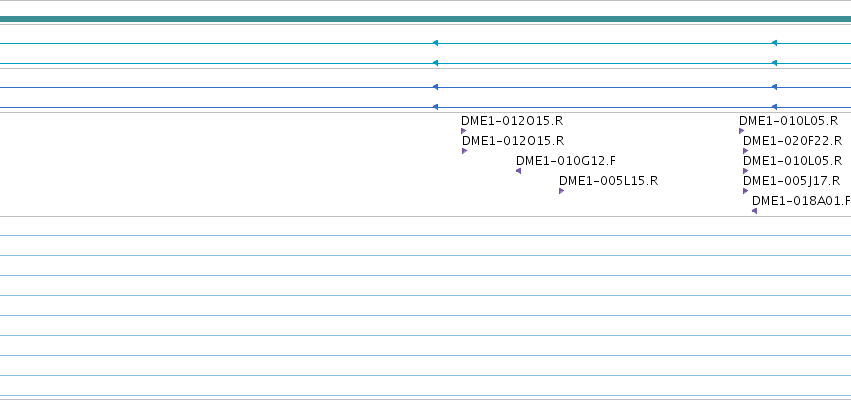This screenshot has height=400, width=851.
Task: Click DME1-012O15.R label directly above DME1-010G12.F
Action: (513, 141)
